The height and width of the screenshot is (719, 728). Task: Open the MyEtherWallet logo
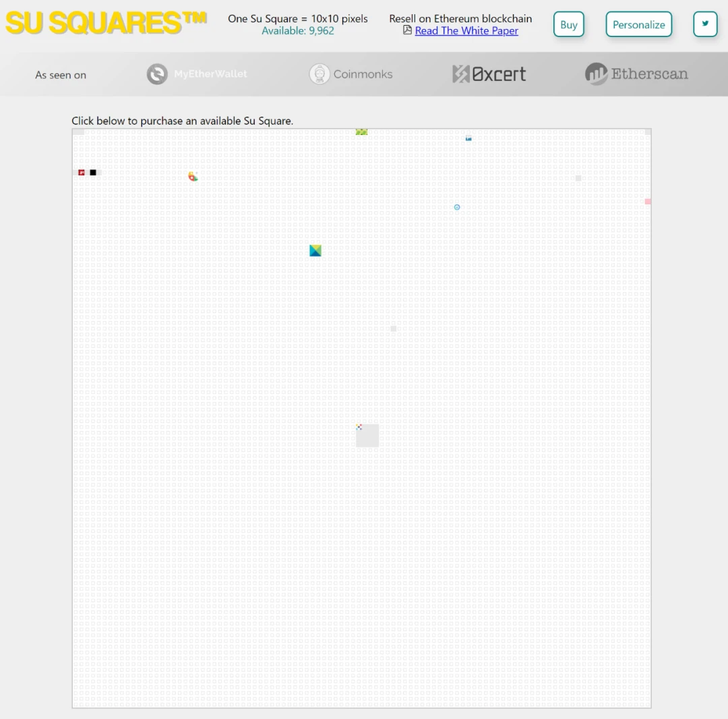[x=197, y=74]
